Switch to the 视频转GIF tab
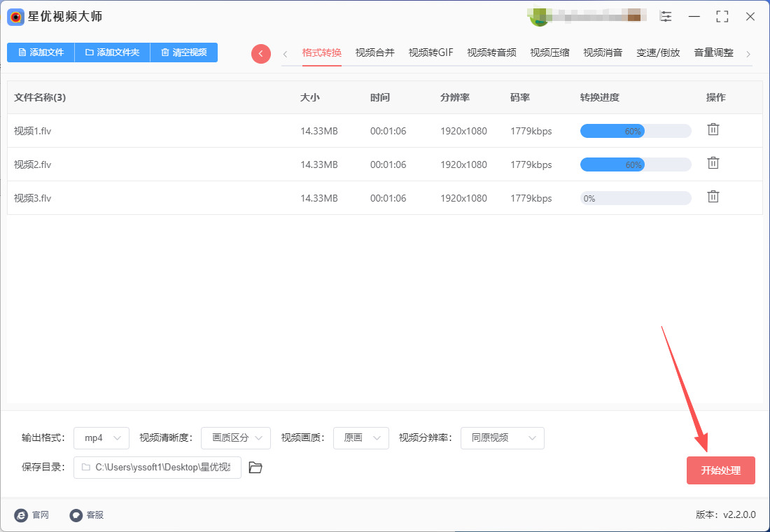The width and height of the screenshot is (770, 532). click(x=430, y=52)
